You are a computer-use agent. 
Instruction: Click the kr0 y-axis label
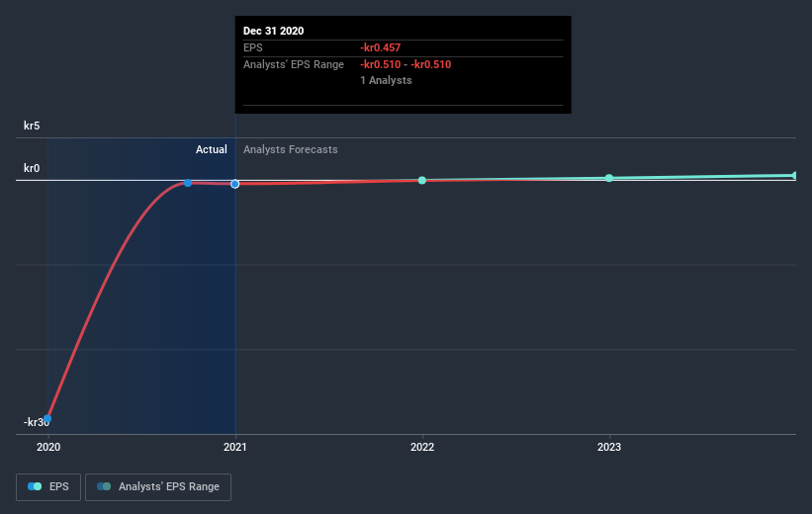(x=32, y=168)
